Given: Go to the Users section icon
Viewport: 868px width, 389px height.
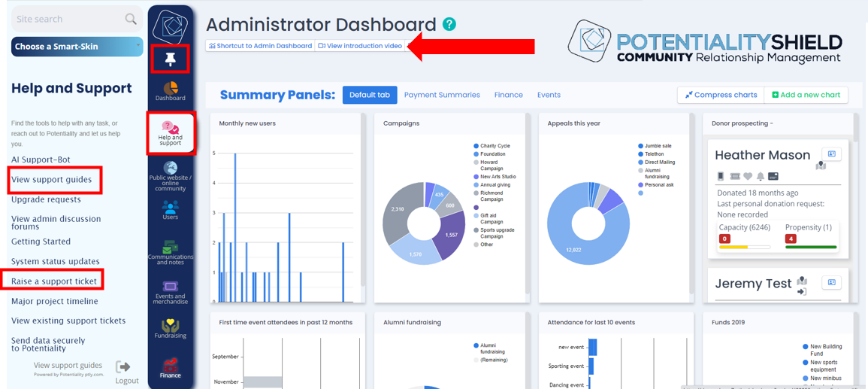Looking at the screenshot, I should click(171, 209).
